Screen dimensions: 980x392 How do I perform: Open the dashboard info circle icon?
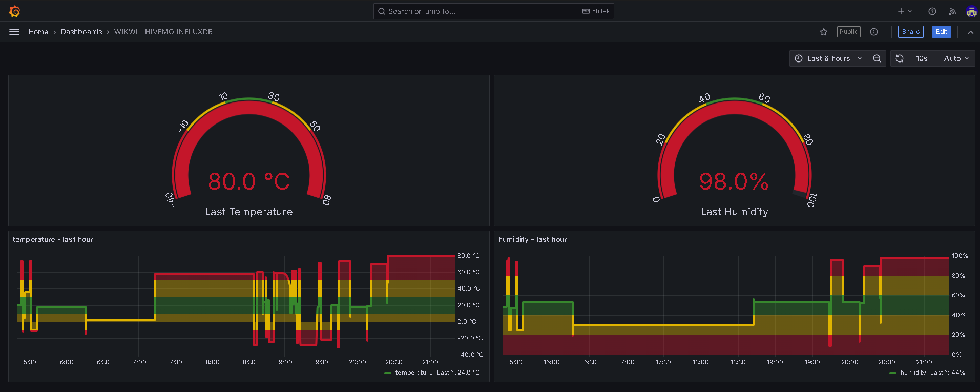tap(874, 32)
